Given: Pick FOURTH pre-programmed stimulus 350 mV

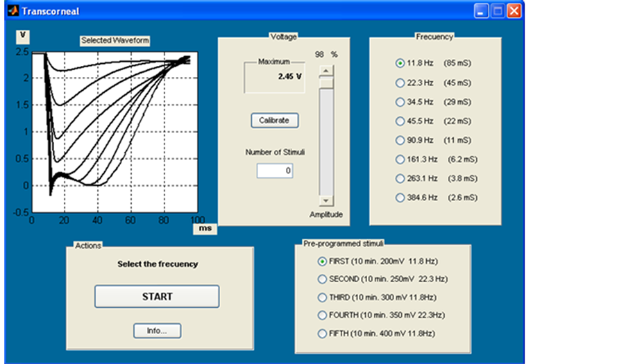Looking at the screenshot, I should (x=322, y=315).
